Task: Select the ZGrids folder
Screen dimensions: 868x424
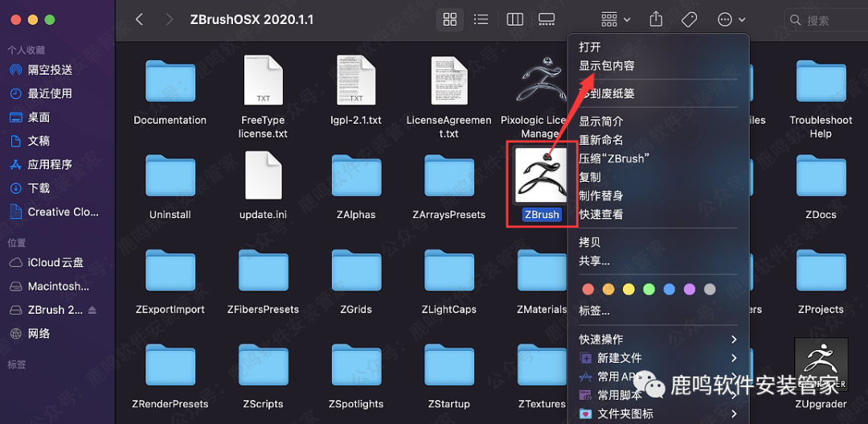Action: click(356, 271)
